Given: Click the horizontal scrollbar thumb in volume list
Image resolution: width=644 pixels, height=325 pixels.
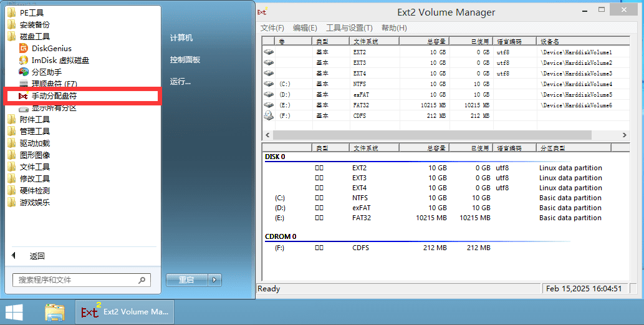Looking at the screenshot, I should click(x=432, y=135).
